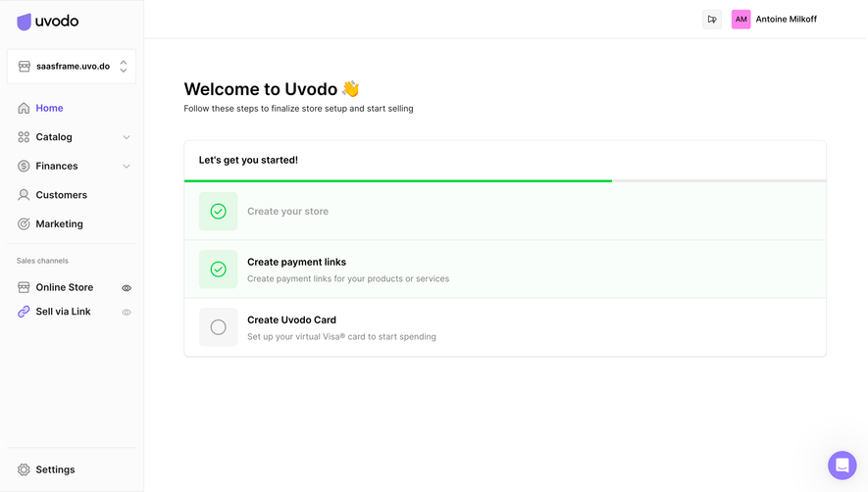
Task: Click the Create your store checkmark
Action: (x=218, y=212)
